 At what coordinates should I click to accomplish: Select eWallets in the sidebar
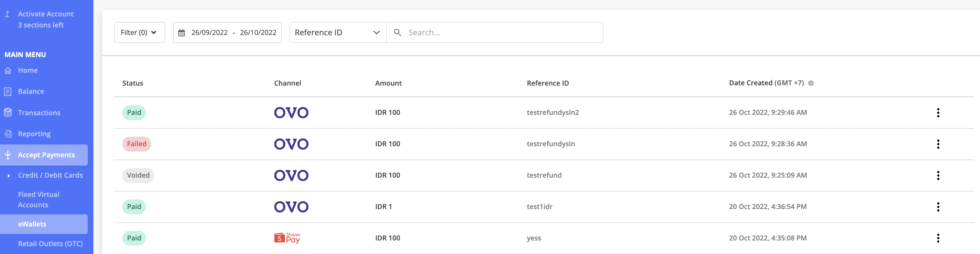tap(32, 224)
